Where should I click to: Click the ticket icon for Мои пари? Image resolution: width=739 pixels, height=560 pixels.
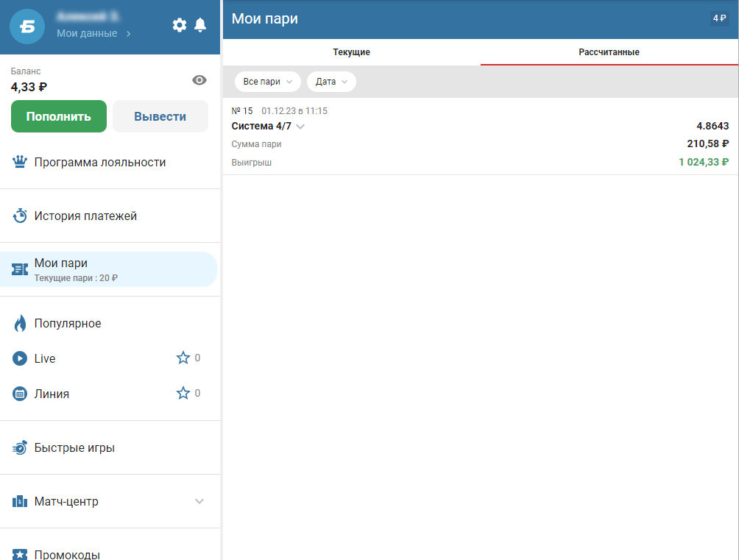coord(20,269)
